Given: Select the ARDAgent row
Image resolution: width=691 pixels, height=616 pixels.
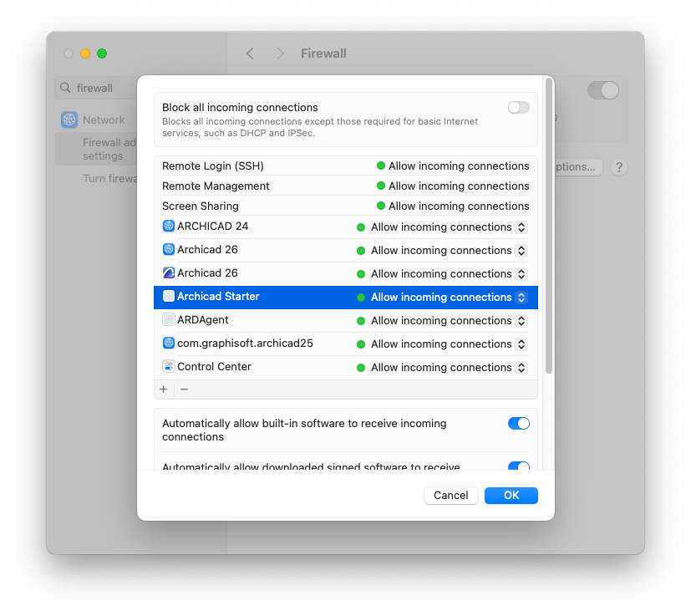Looking at the screenshot, I should point(346,321).
